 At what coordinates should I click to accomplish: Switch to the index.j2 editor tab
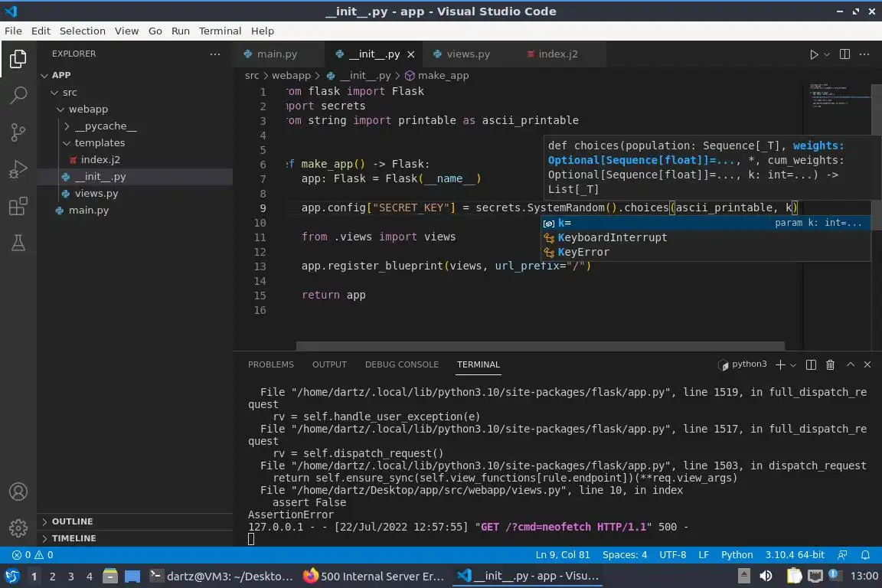pyautogui.click(x=558, y=54)
